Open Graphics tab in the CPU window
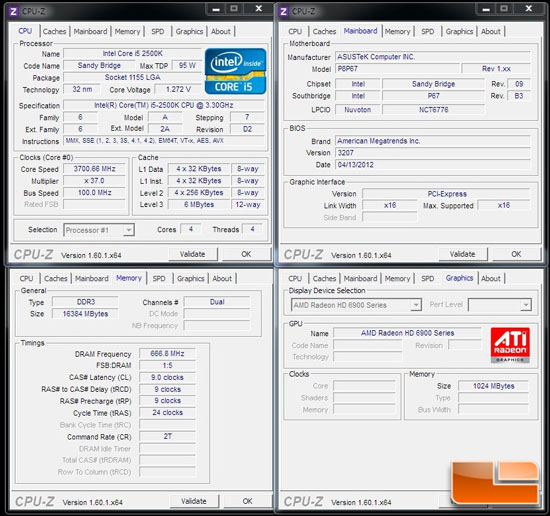Screen dimensions: 550x516 pyautogui.click(x=189, y=31)
